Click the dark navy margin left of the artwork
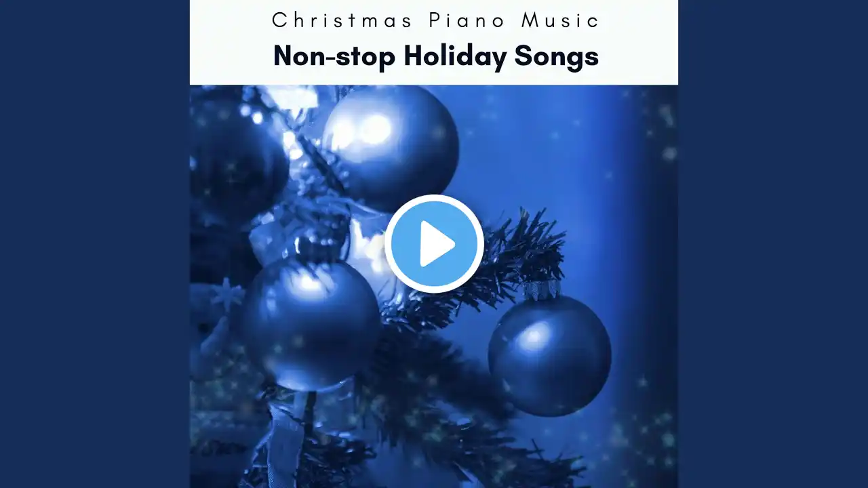Viewport: 868px width, 488px height. [x=95, y=244]
